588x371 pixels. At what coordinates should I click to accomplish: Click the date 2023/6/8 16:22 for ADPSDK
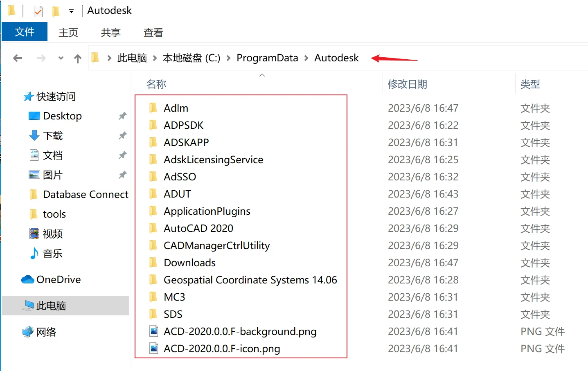point(423,125)
